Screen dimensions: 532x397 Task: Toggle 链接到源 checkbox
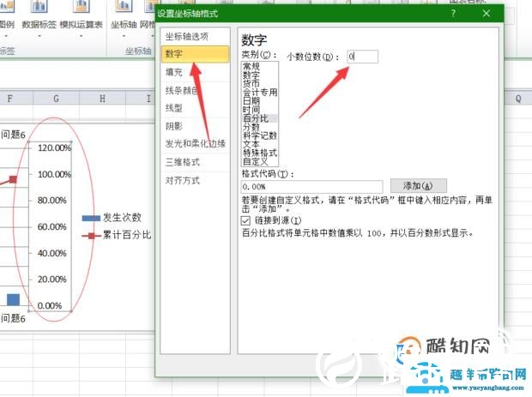(x=245, y=220)
